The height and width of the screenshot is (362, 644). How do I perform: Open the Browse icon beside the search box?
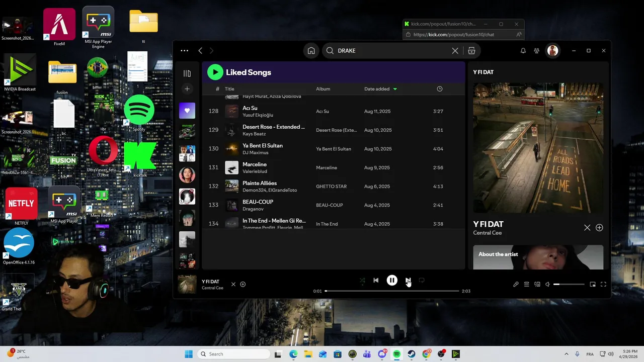471,51
